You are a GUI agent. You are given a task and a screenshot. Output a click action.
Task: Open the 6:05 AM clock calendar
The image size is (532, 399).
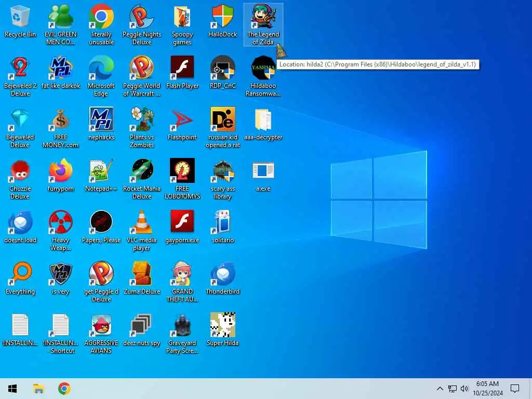tap(487, 389)
